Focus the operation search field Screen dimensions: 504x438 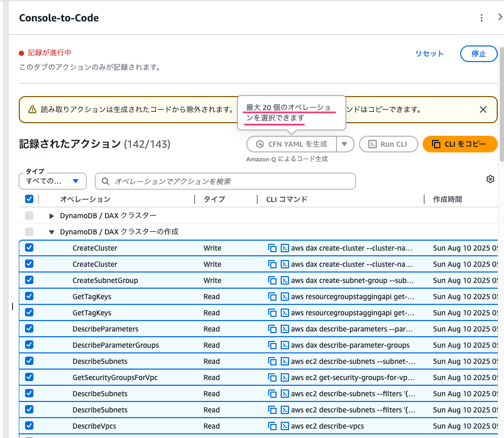coord(225,181)
